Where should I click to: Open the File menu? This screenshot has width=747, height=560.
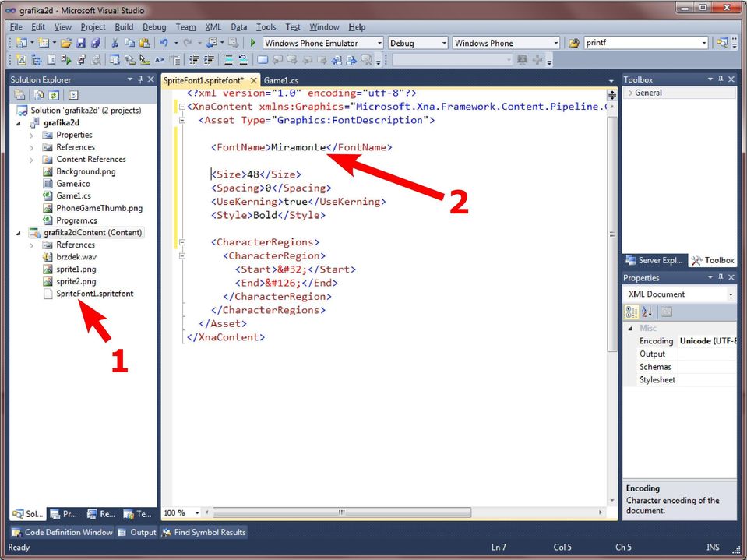pos(16,27)
